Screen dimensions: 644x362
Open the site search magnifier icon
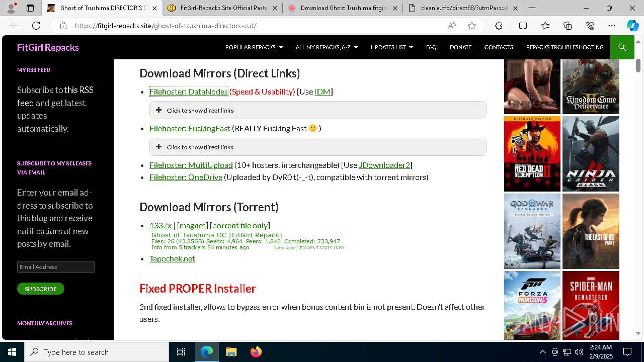tap(622, 47)
